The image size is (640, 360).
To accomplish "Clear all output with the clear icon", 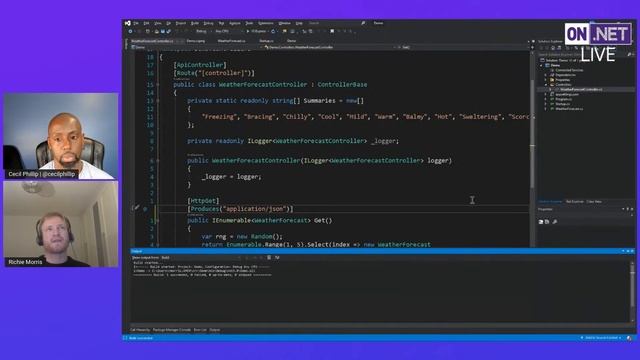I will [x=269, y=258].
